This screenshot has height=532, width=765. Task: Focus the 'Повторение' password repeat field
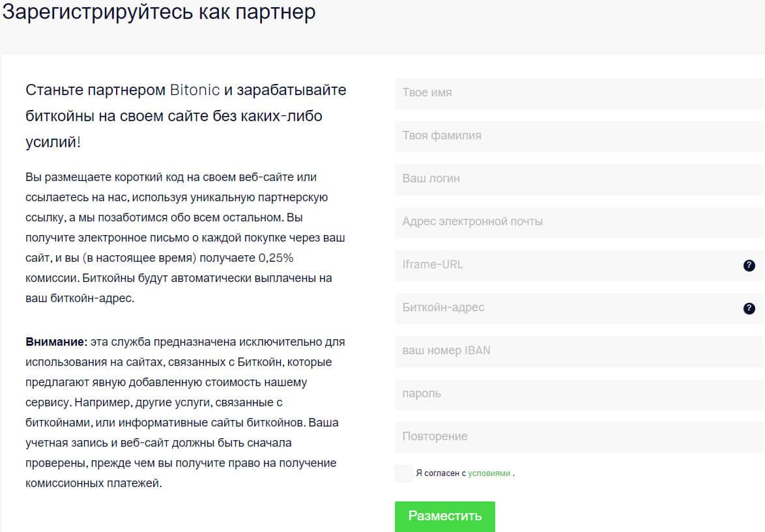tap(579, 437)
